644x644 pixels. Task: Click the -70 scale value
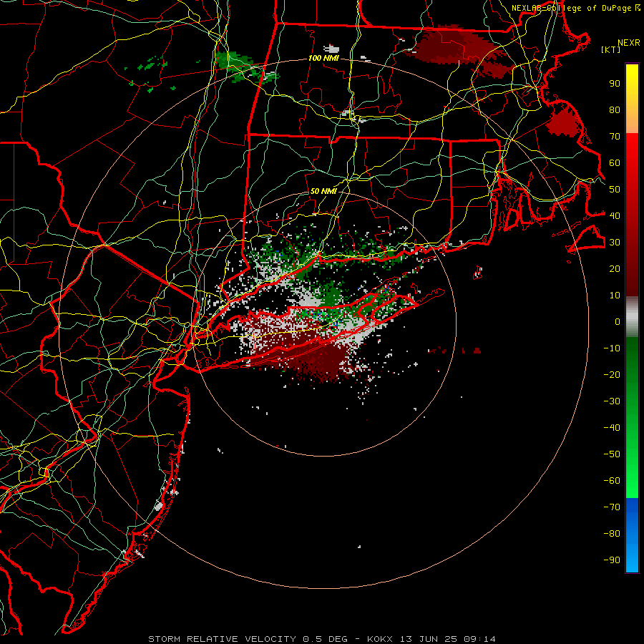coord(612,507)
